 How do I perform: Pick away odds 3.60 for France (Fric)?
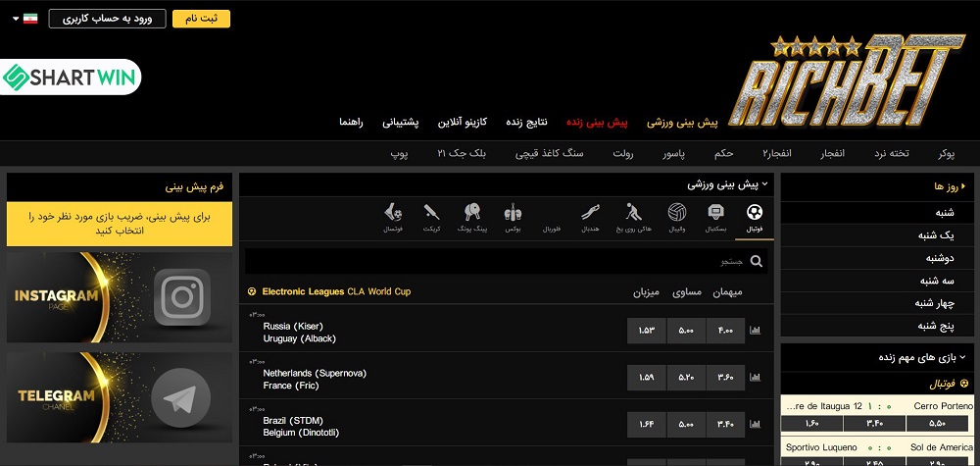pos(725,377)
